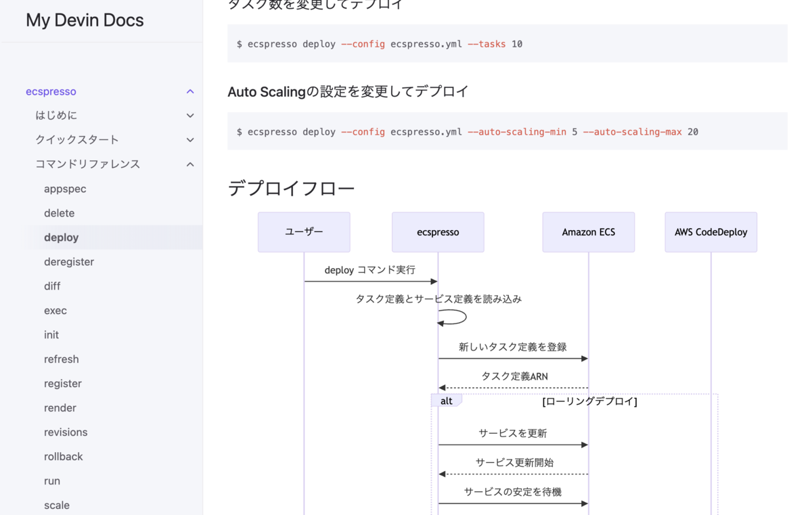Open the My Devin Docs home title
This screenshot has height=515, width=812.
pyautogui.click(x=85, y=20)
